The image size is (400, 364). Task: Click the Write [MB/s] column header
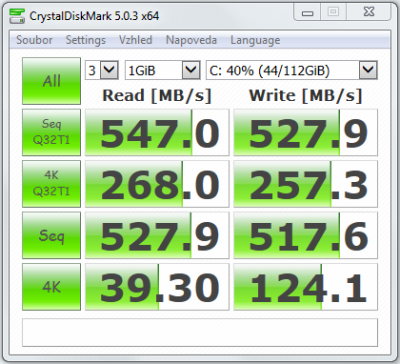(x=305, y=96)
